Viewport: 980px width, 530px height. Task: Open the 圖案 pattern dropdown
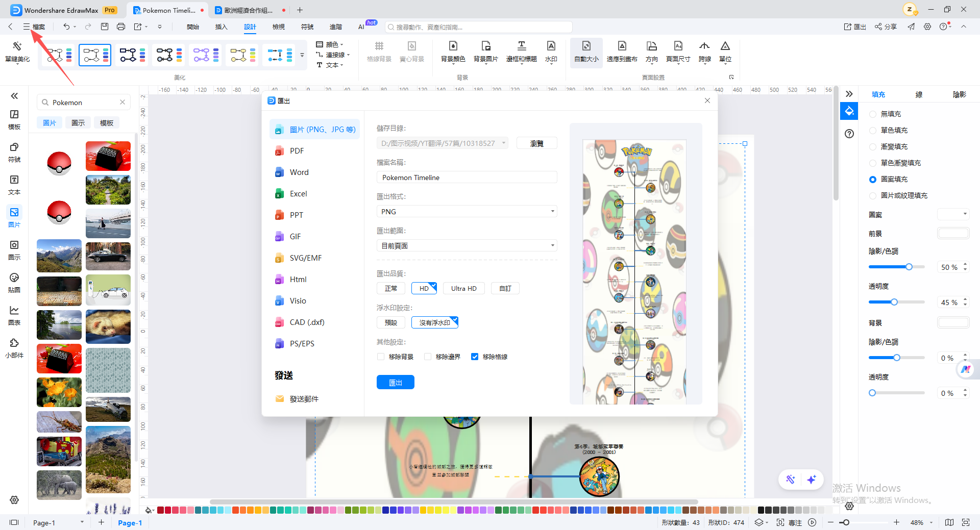coord(953,214)
